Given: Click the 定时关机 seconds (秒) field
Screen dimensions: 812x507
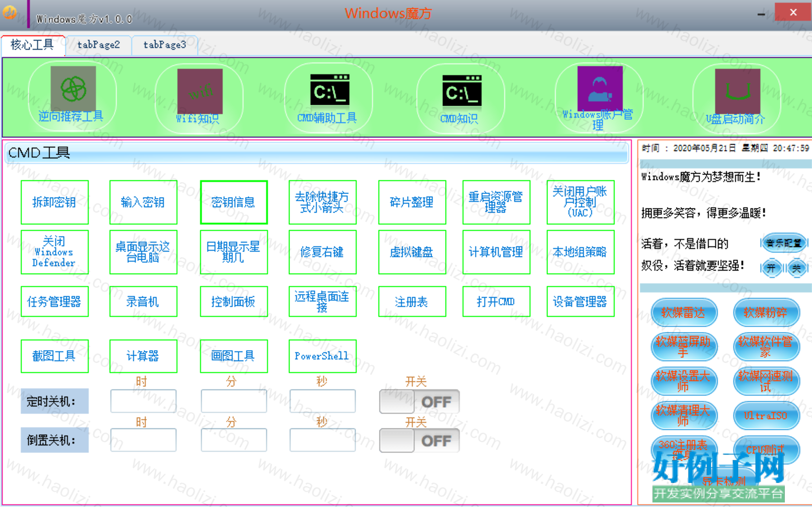Looking at the screenshot, I should pyautogui.click(x=323, y=401).
